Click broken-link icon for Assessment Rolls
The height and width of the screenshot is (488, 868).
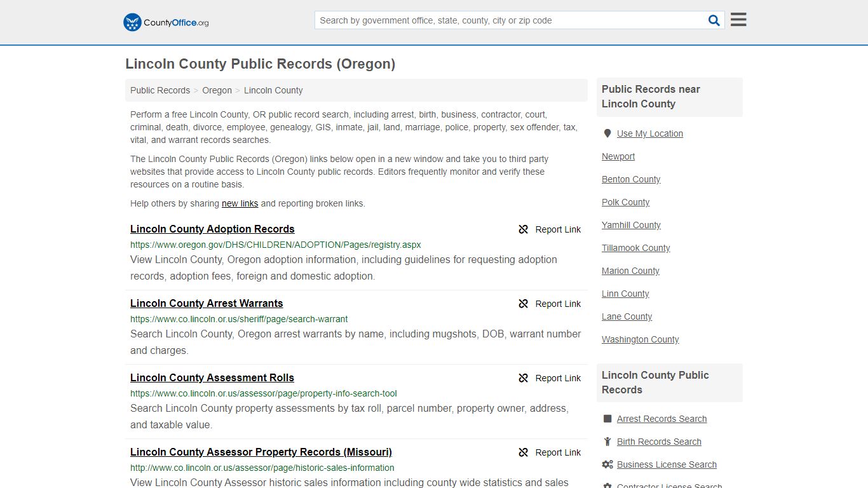[x=524, y=378]
